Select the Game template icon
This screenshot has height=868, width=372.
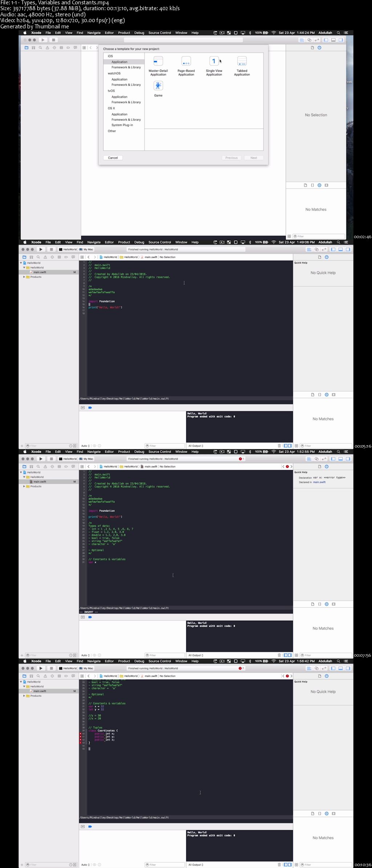tap(158, 86)
